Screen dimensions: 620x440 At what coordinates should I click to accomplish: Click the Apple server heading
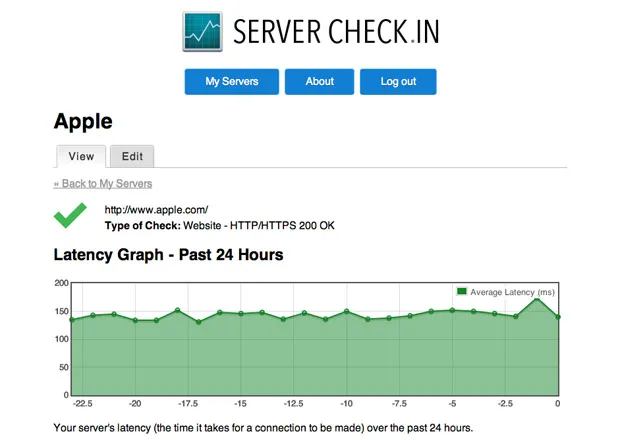pos(83,121)
